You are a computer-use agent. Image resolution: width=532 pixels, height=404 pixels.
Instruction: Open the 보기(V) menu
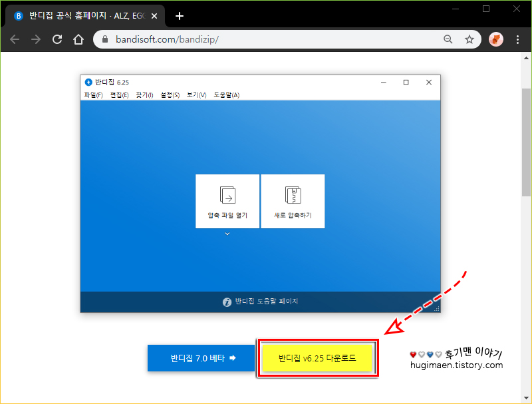[x=196, y=95]
